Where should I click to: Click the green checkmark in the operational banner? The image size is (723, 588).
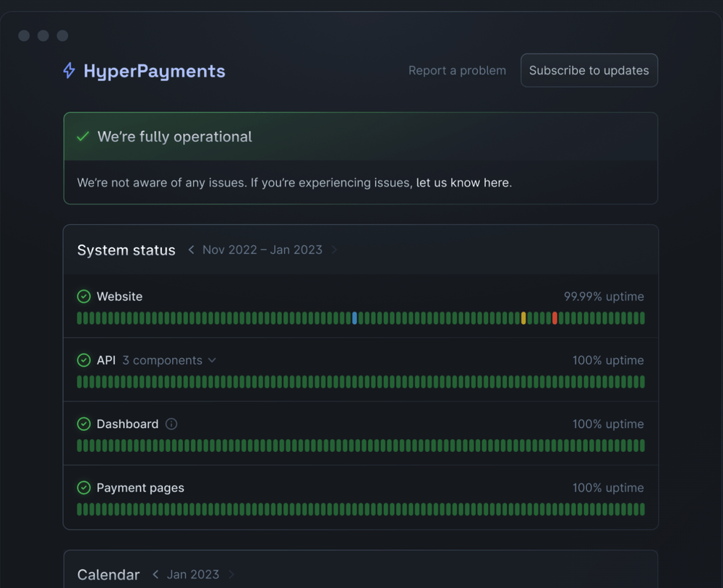pyautogui.click(x=82, y=136)
